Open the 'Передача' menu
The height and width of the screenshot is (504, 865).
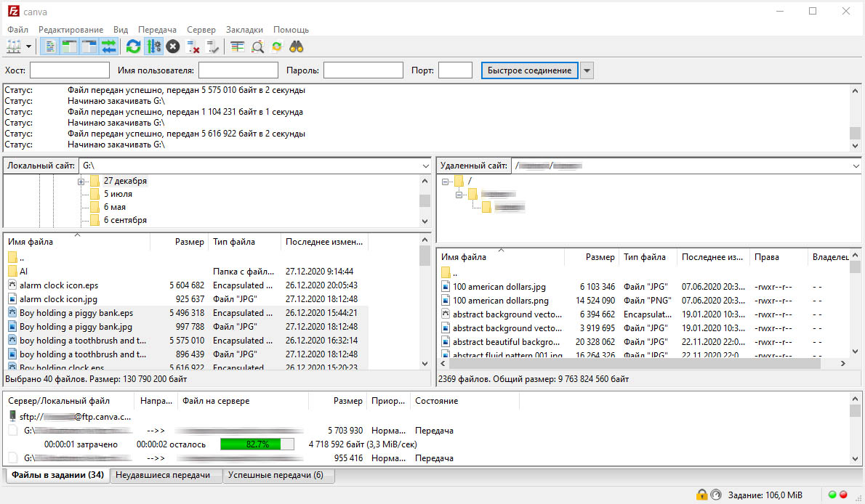156,30
